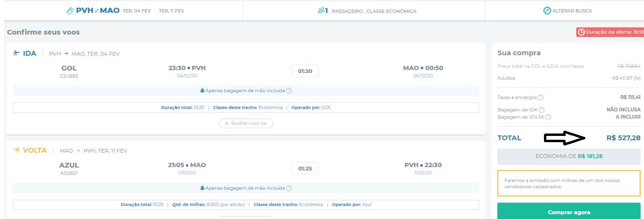Open help icon next to Bagagem de IDA
Viewport: 644px width, 219px height.
coord(542,110)
